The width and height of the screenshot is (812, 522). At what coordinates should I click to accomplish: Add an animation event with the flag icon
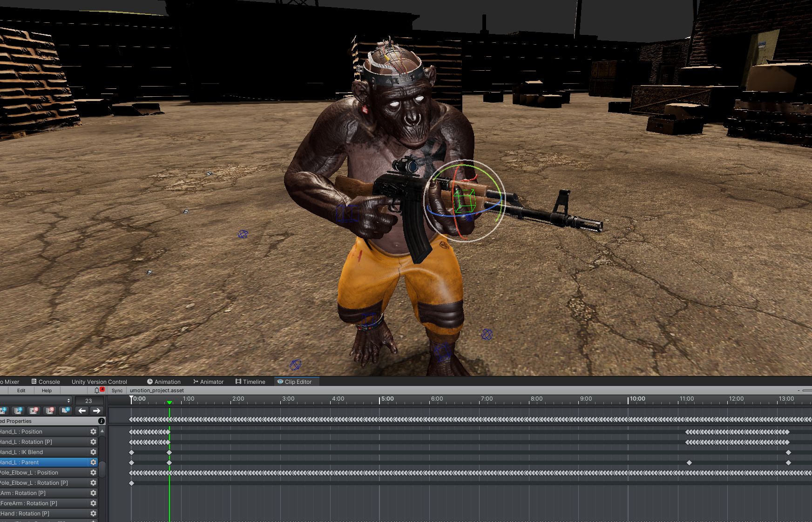(65, 410)
